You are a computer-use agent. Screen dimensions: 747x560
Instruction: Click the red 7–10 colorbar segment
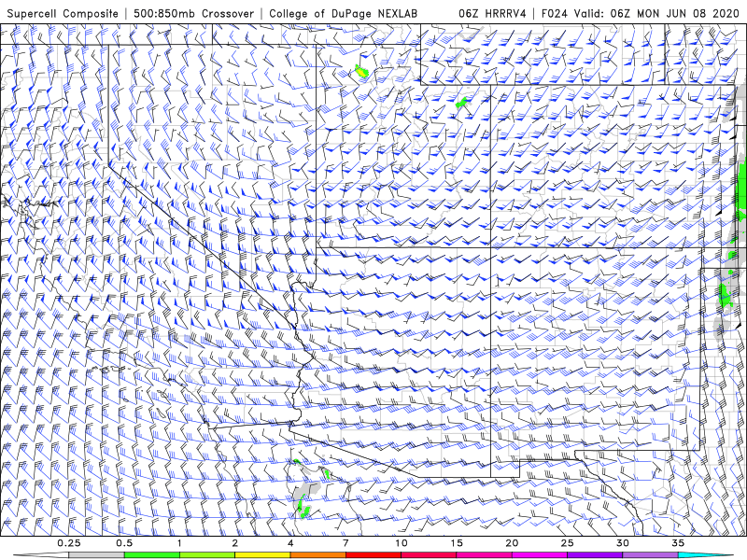point(373,555)
